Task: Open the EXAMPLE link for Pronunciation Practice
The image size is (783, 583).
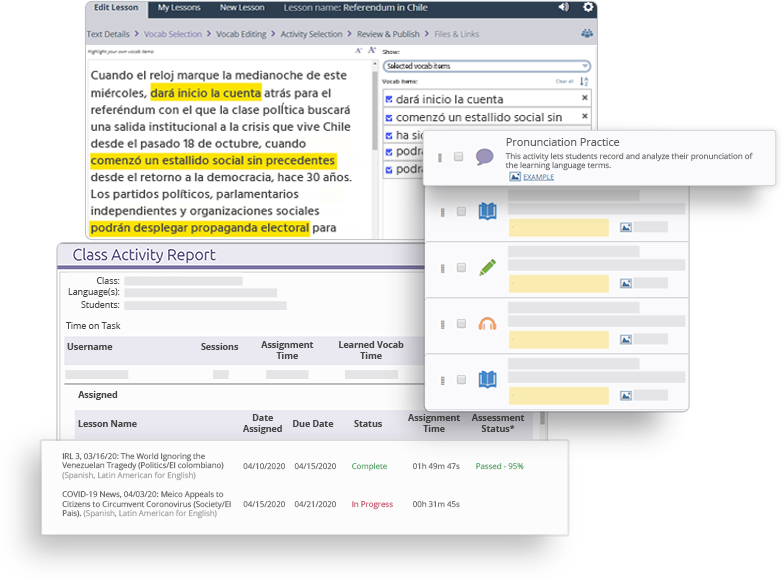Action: (x=538, y=177)
